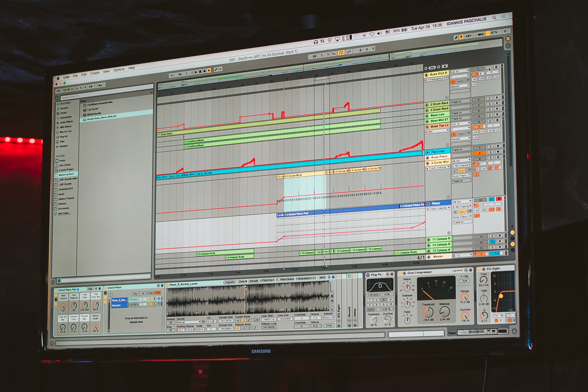Toggle the Arrangement Record button

click(204, 71)
